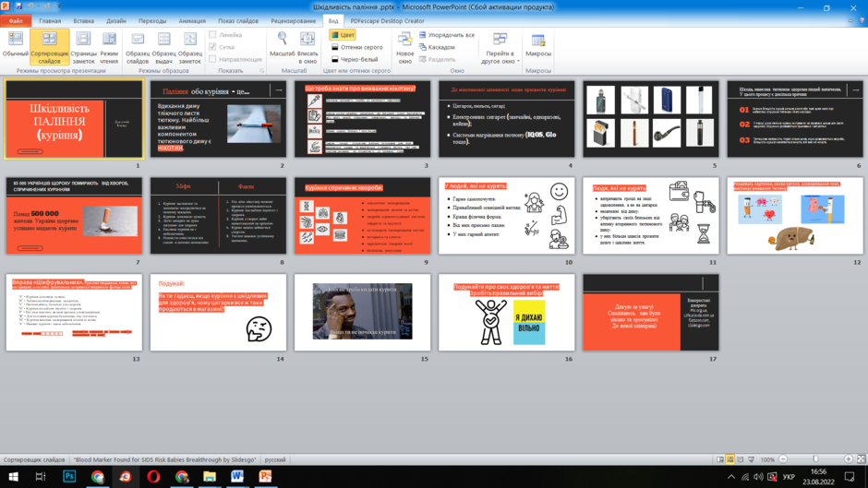Open Quick Access Toolbar customize dropdown
This screenshot has height=488, width=868.
coord(60,6)
